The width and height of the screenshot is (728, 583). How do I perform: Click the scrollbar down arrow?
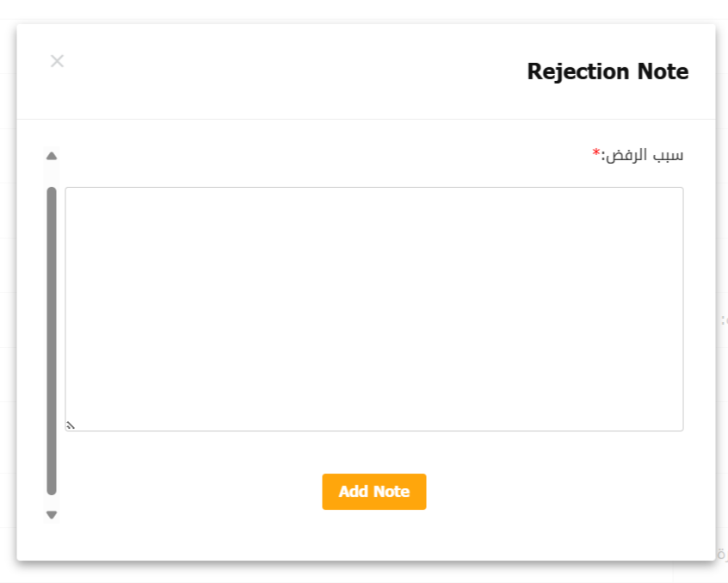[x=52, y=515]
